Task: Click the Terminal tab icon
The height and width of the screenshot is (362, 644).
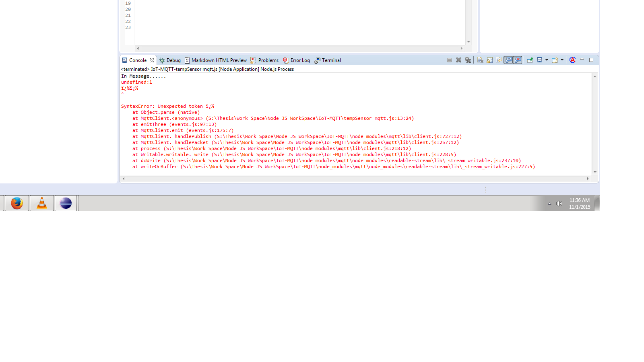Action: click(x=317, y=60)
